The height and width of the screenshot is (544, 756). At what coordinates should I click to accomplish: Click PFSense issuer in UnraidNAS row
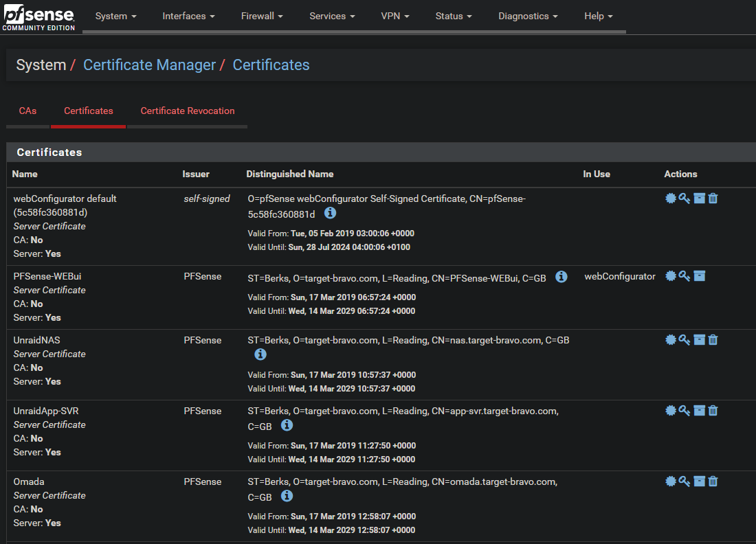(203, 340)
